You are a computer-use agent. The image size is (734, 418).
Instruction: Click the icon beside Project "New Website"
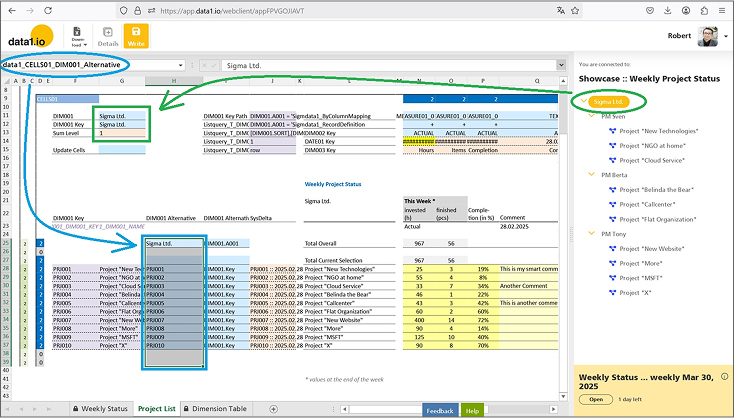point(612,249)
